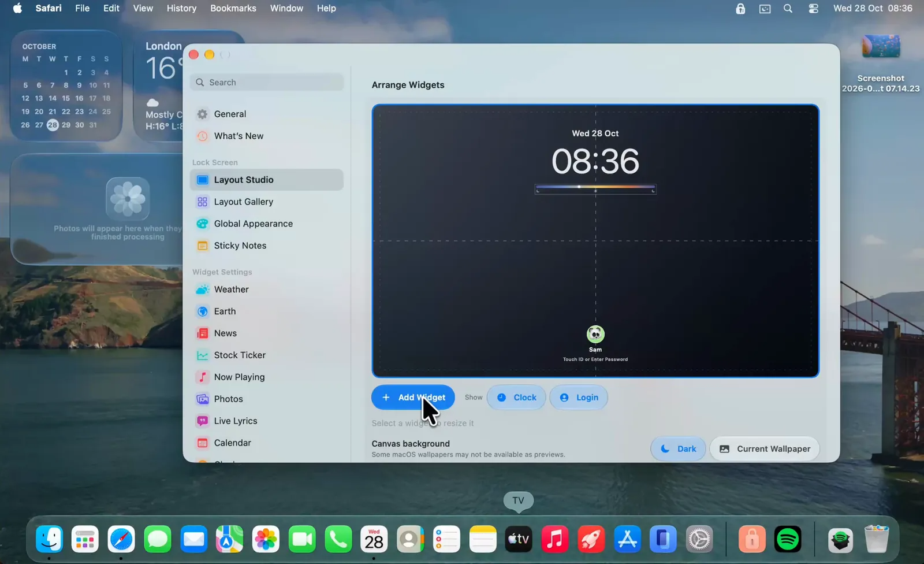Screen dimensions: 924x564
Task: Select Current Wallpaper canvas background
Action: [x=765, y=449]
